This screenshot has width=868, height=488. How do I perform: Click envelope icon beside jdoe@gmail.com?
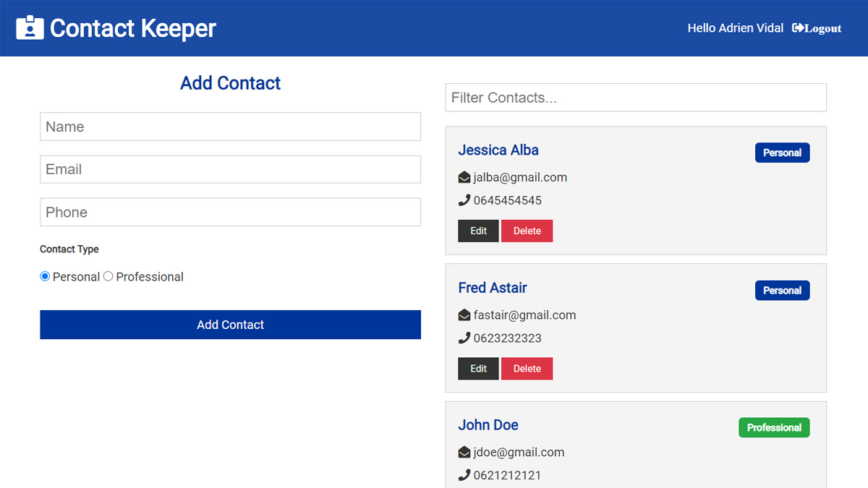(x=464, y=453)
